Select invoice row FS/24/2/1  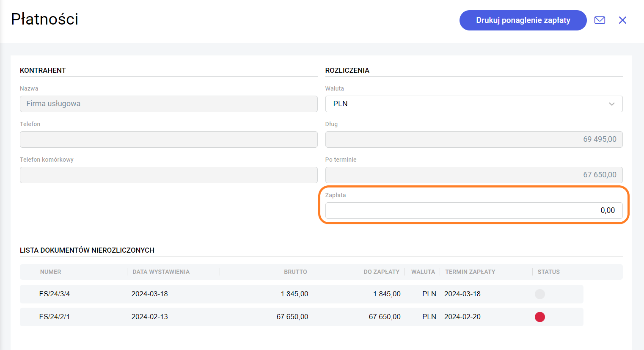coord(55,317)
